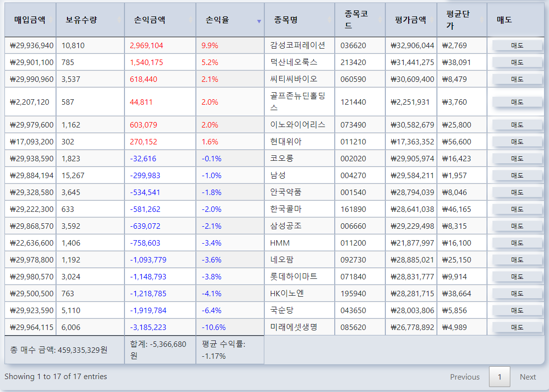Click stock code 195940
Screen dimensions: 549x392
tap(353, 294)
